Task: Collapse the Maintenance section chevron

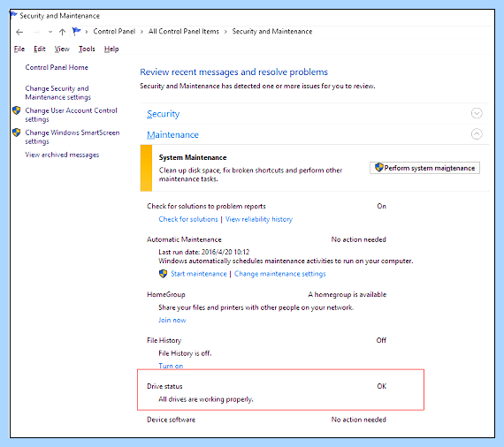Action: pyautogui.click(x=477, y=134)
